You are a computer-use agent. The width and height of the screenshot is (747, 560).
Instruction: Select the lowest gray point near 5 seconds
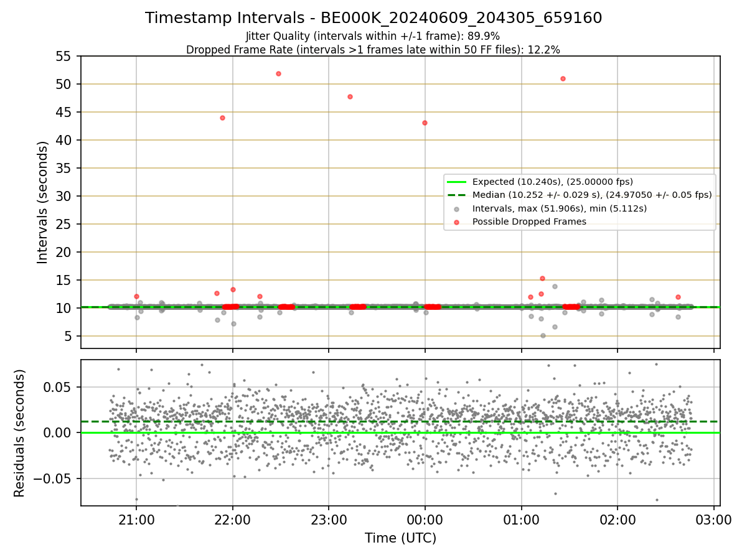pyautogui.click(x=543, y=335)
